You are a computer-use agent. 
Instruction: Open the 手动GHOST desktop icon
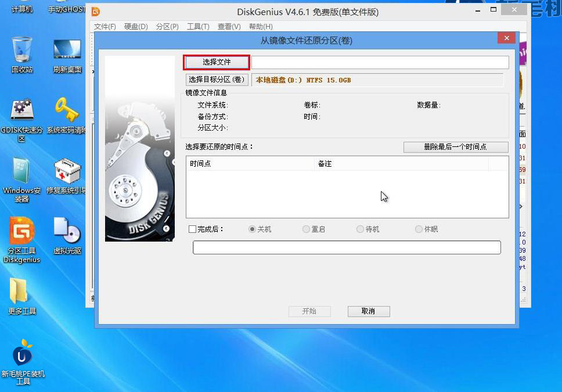(x=67, y=8)
